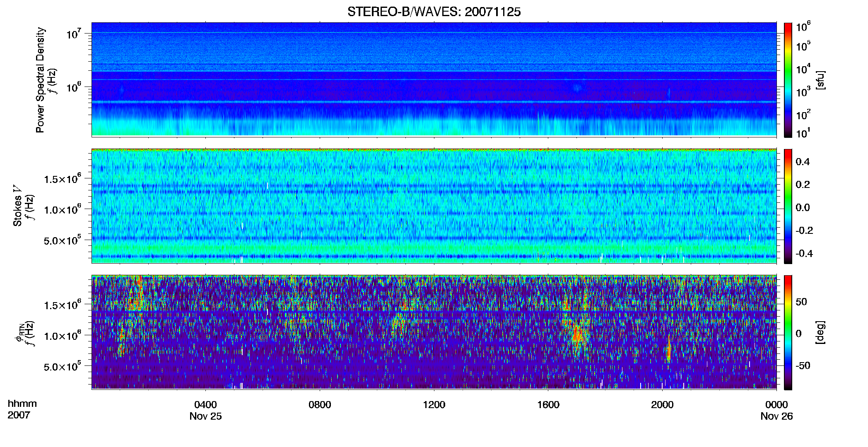Click the Nov 26 date label
Image resolution: width=868 pixels, height=447 pixels.
point(776,416)
